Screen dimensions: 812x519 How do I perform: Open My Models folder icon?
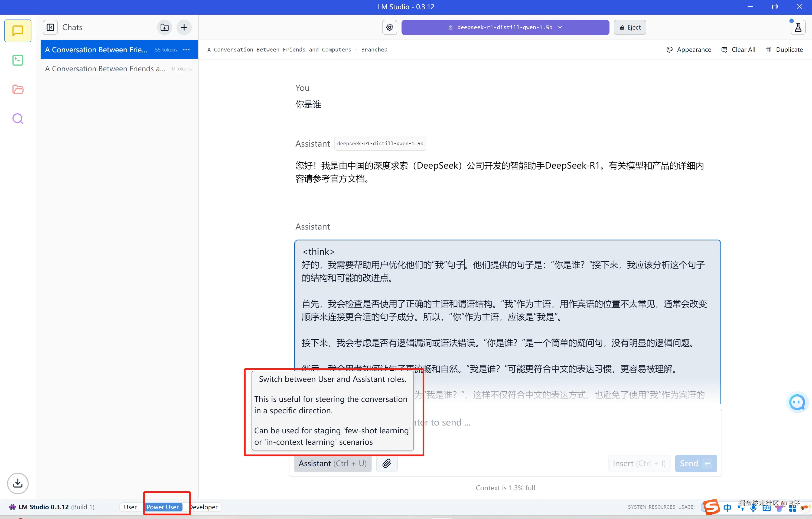18,89
